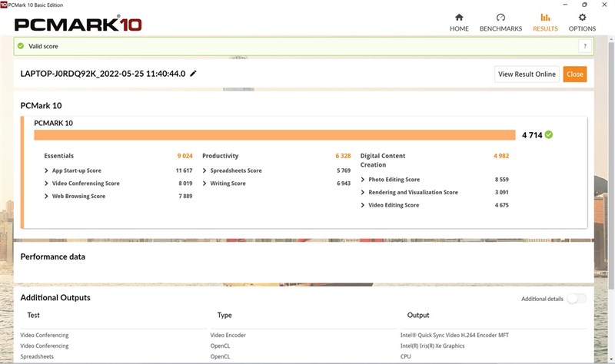Toggle Additional details switch
615x364 pixels.
tap(577, 299)
